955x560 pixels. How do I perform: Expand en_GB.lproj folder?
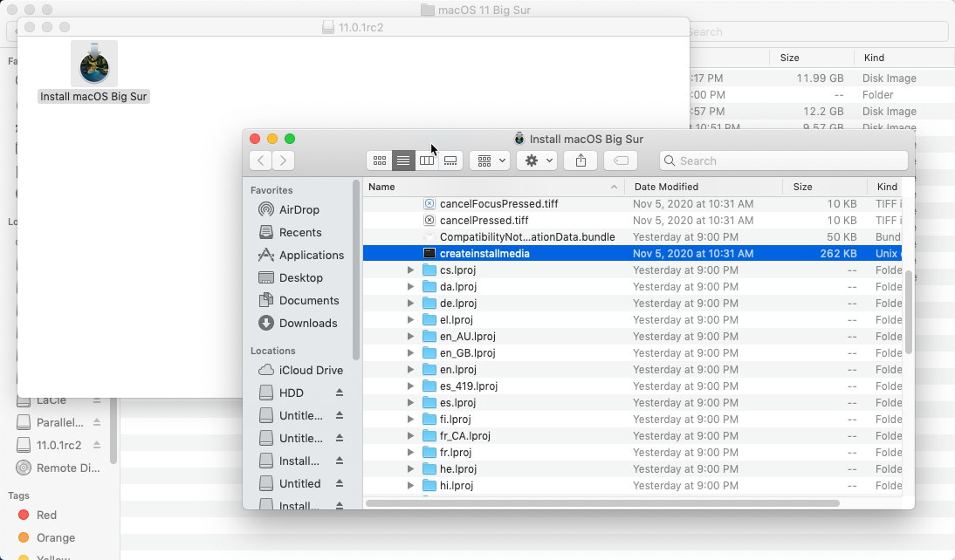(410, 353)
